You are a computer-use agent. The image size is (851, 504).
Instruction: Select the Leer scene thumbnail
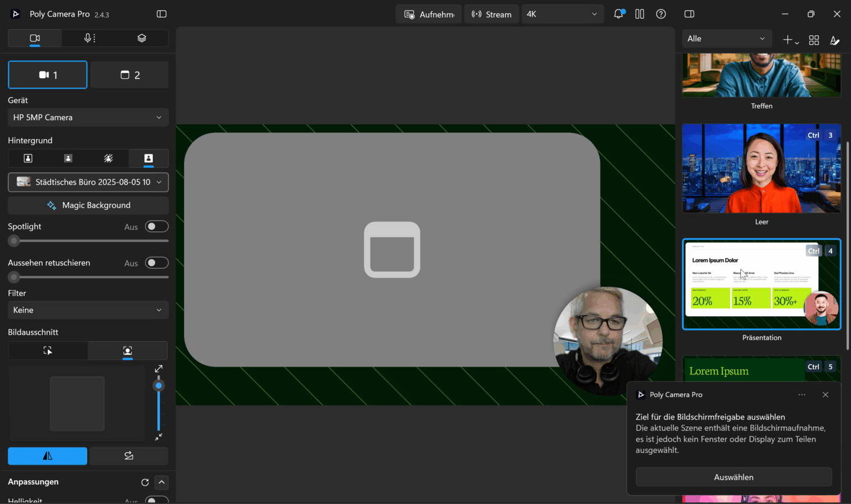point(762,168)
